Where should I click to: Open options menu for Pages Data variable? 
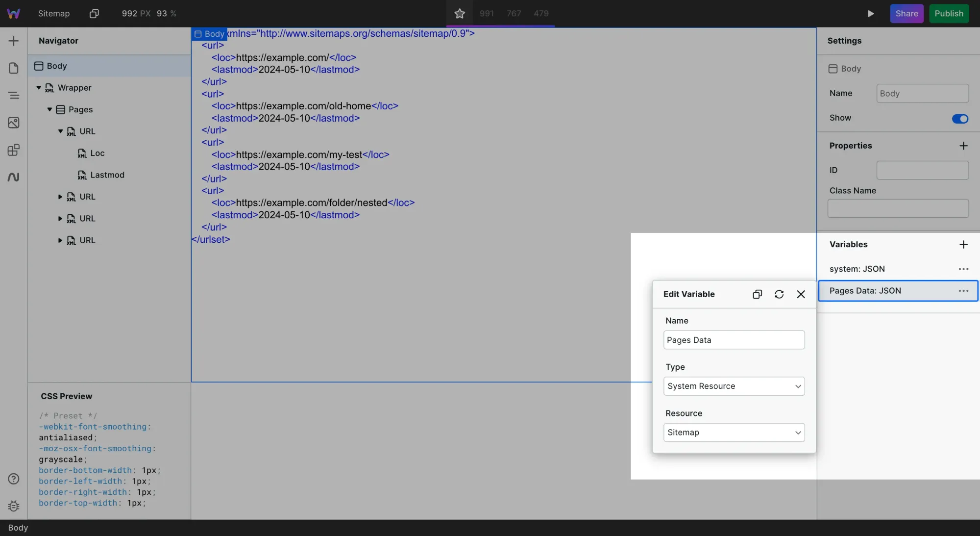[x=963, y=291]
